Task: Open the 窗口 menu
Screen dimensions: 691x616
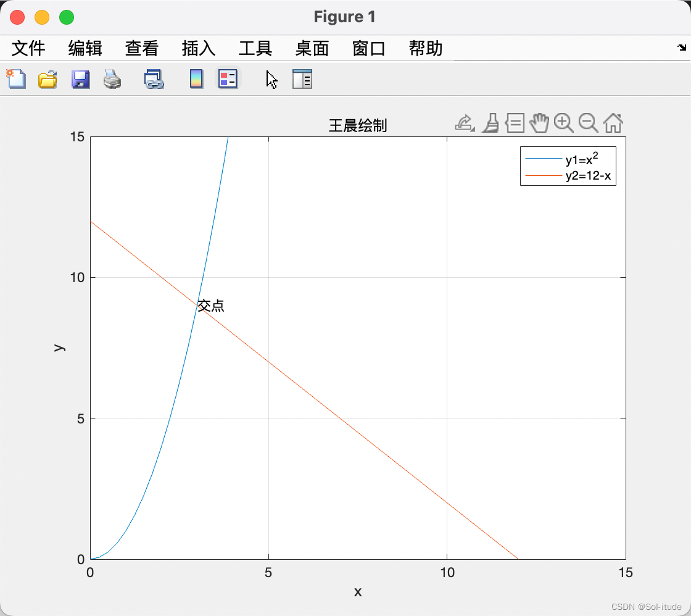Action: click(x=369, y=48)
